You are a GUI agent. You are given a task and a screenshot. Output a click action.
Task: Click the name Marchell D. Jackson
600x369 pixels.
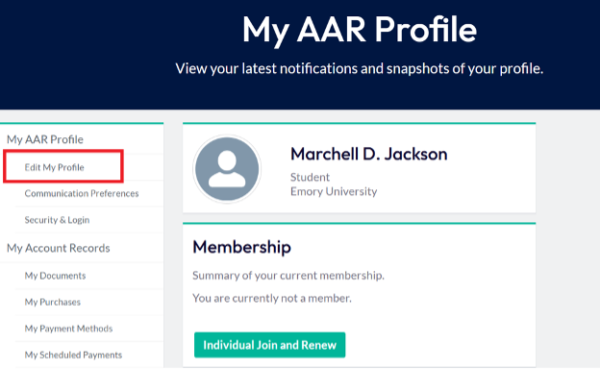click(x=369, y=154)
